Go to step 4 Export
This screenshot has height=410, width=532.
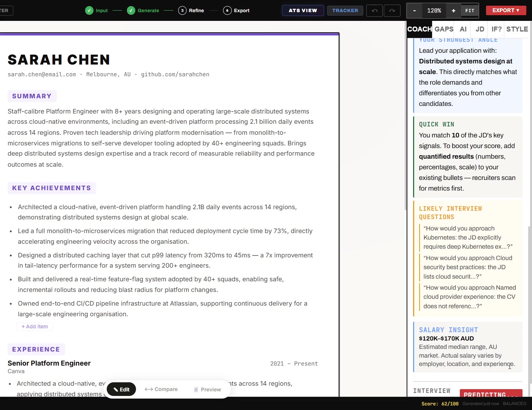236,11
